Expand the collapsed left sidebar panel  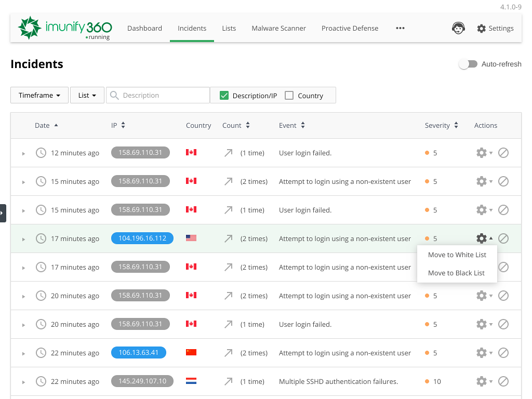[3, 213]
